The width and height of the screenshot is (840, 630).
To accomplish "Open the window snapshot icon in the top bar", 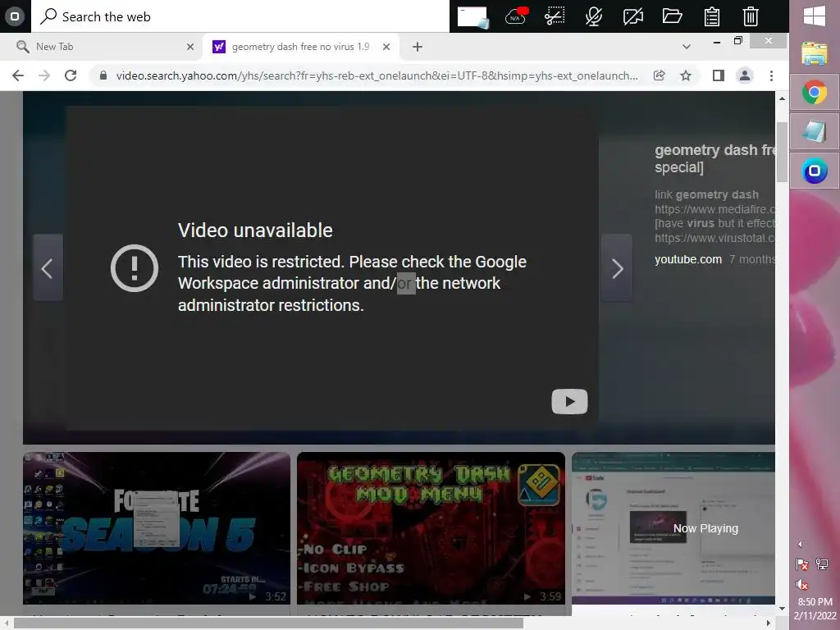I will click(473, 16).
